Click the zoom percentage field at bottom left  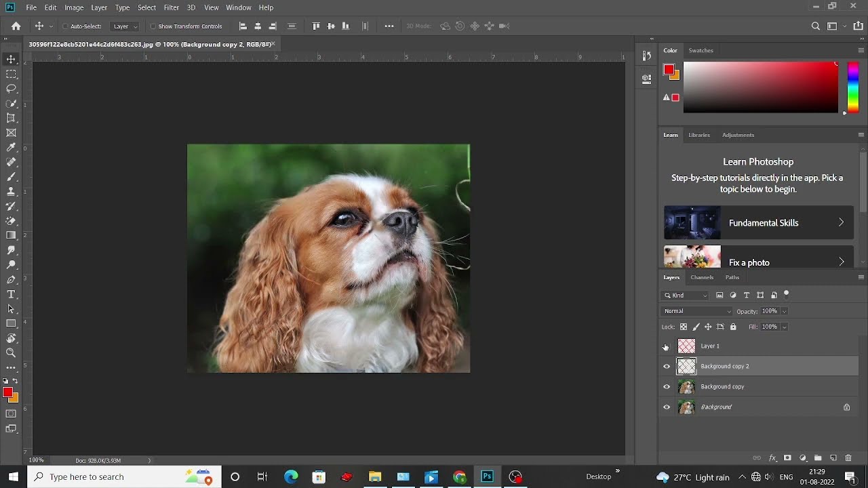coord(37,460)
